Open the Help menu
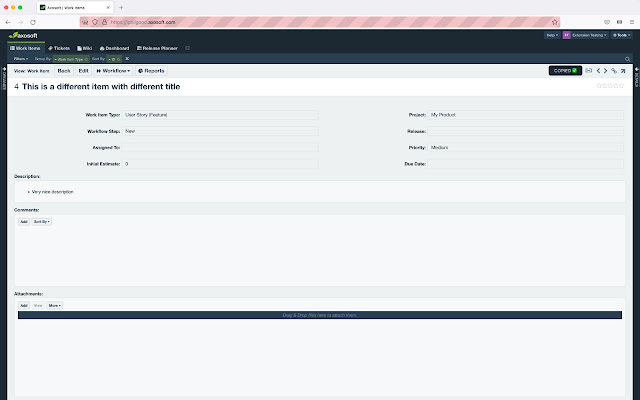640x400 pixels. (x=552, y=35)
